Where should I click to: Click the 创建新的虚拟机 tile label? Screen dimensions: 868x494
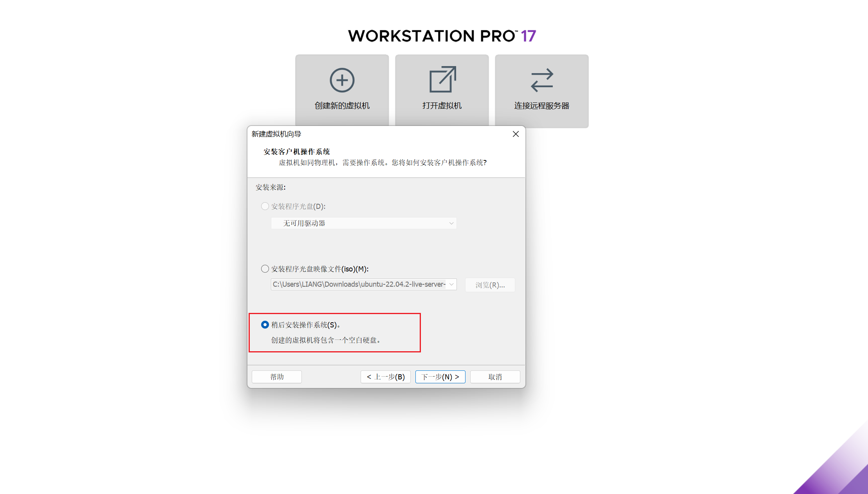click(342, 106)
